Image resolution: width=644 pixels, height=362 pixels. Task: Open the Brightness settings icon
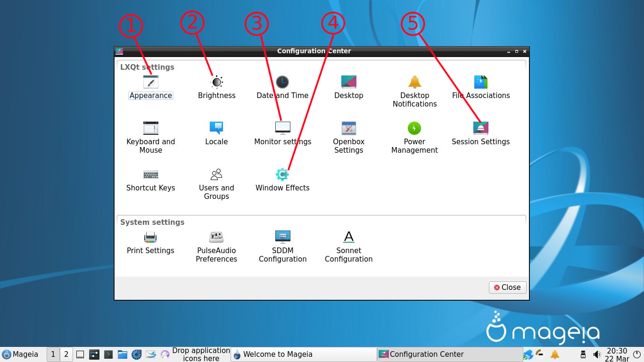point(216,82)
